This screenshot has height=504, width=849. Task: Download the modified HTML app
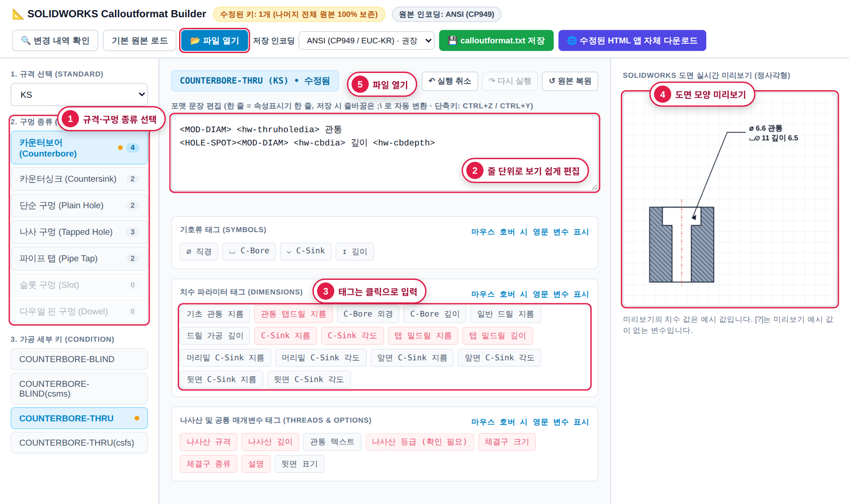[x=632, y=41]
